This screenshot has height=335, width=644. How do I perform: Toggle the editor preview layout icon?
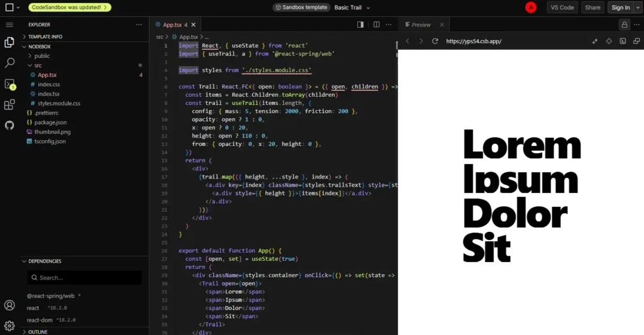360,25
